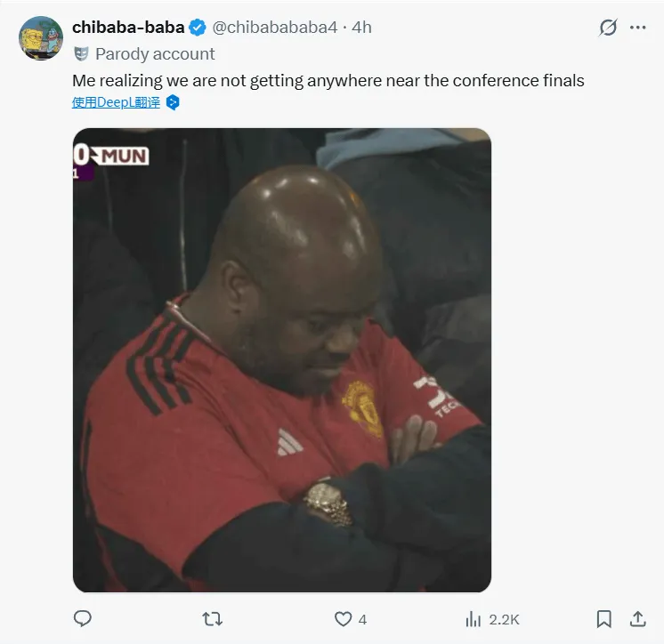Open chibaba-baba profile avatar
The image size is (664, 644).
click(x=41, y=38)
